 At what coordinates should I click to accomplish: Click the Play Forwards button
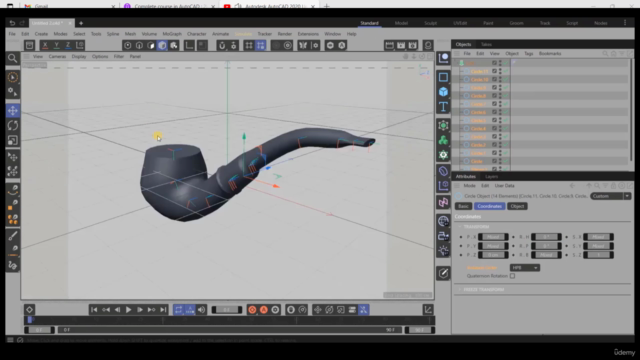pos(128,310)
